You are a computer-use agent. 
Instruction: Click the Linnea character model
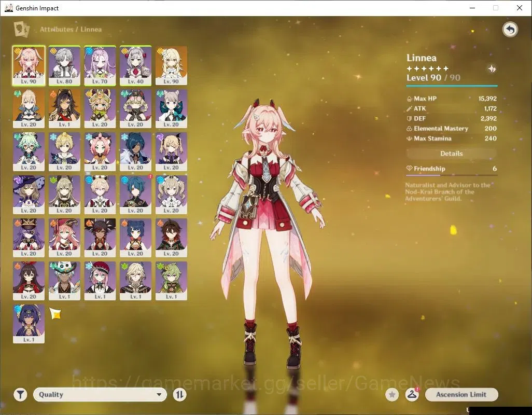tap(268, 234)
